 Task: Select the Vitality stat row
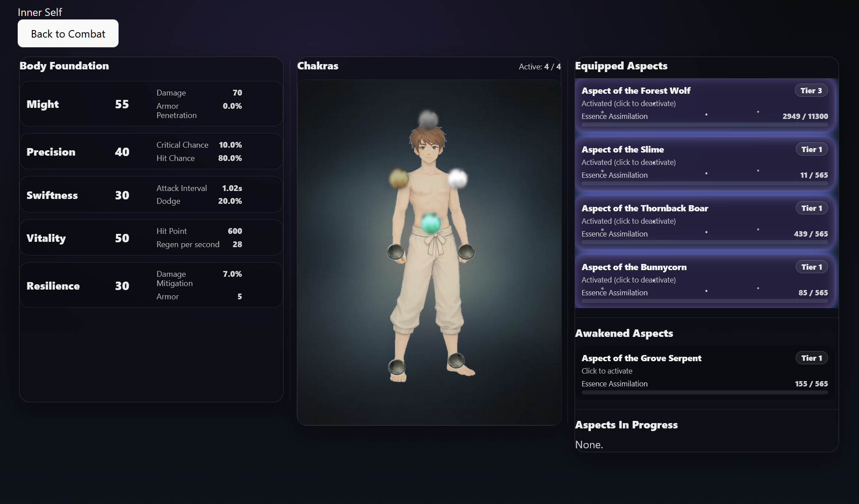click(x=151, y=238)
